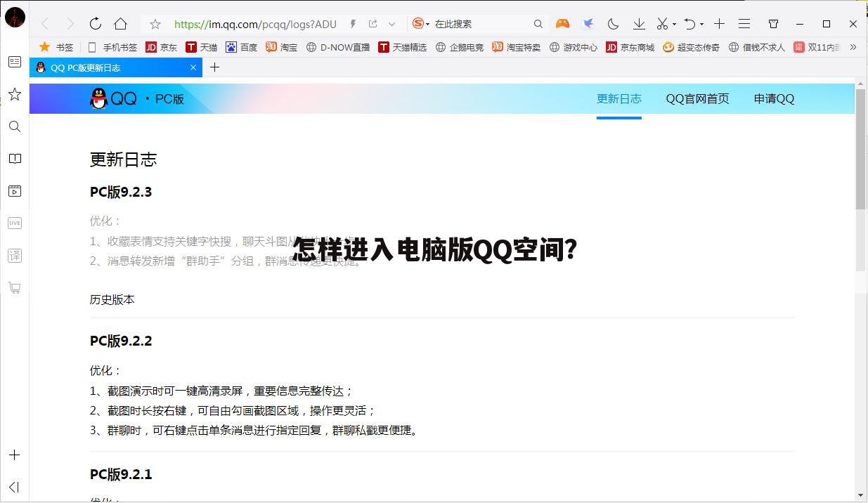The height and width of the screenshot is (503, 868).
Task: Open the news feed sidebar icon
Action: coord(14,62)
